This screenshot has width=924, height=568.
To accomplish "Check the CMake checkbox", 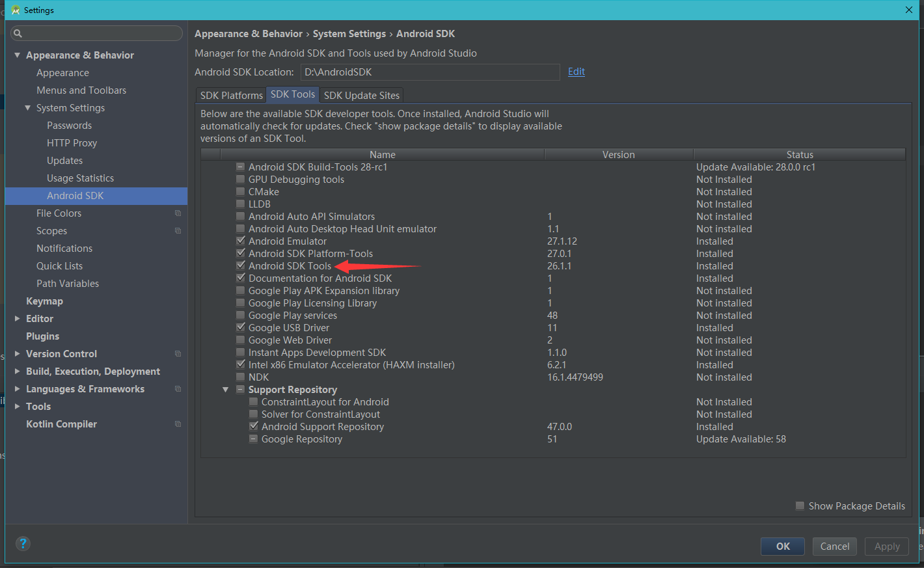I will click(241, 192).
